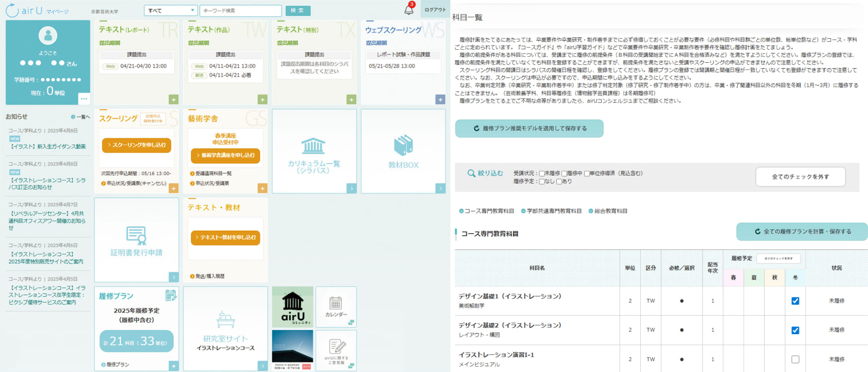Open the 4月共通科目オフィスアワー開催 notice
Viewport: 868px width, 372px height.
(x=48, y=221)
